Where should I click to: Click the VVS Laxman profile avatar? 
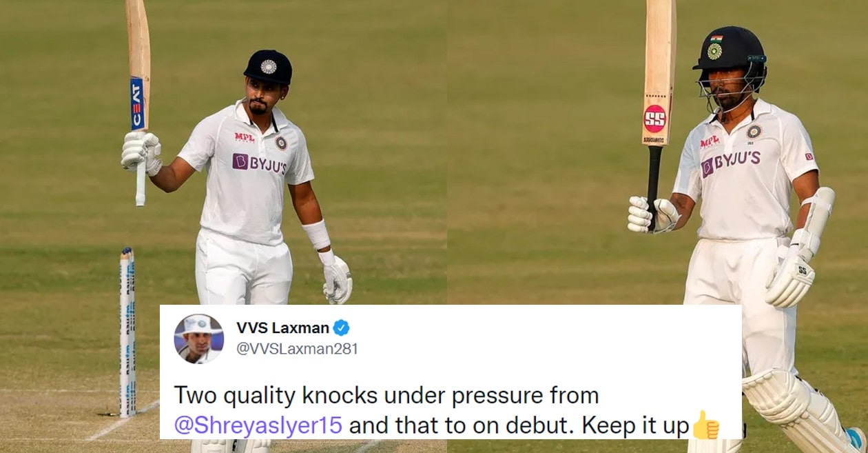pyautogui.click(x=198, y=339)
